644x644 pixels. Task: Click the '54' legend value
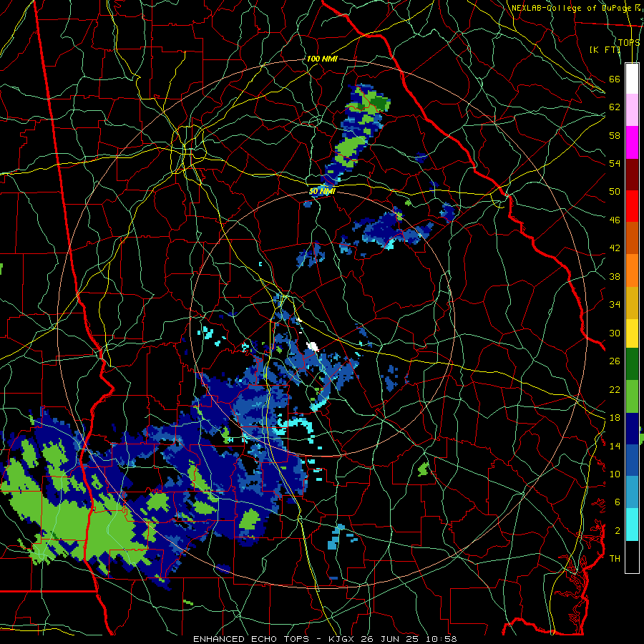615,163
